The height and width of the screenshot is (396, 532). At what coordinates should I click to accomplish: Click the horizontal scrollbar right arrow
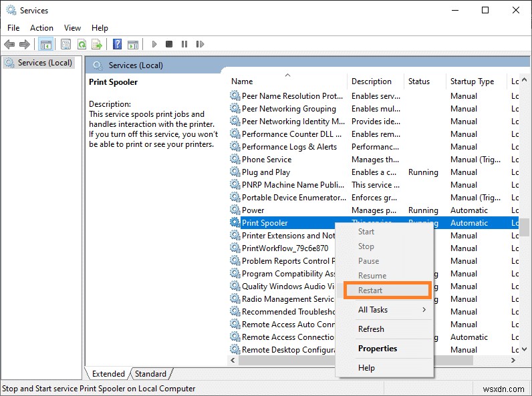coord(513,361)
